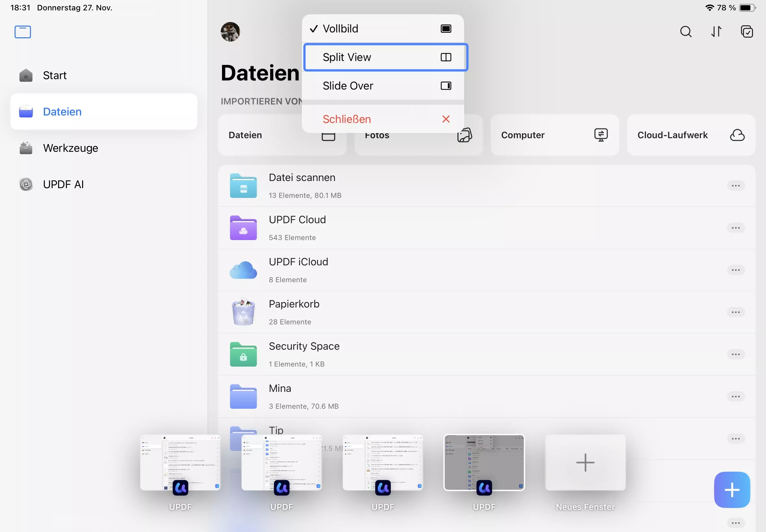Viewport: 766px width, 532px height.
Task: Open the search magnifier icon
Action: (x=686, y=32)
